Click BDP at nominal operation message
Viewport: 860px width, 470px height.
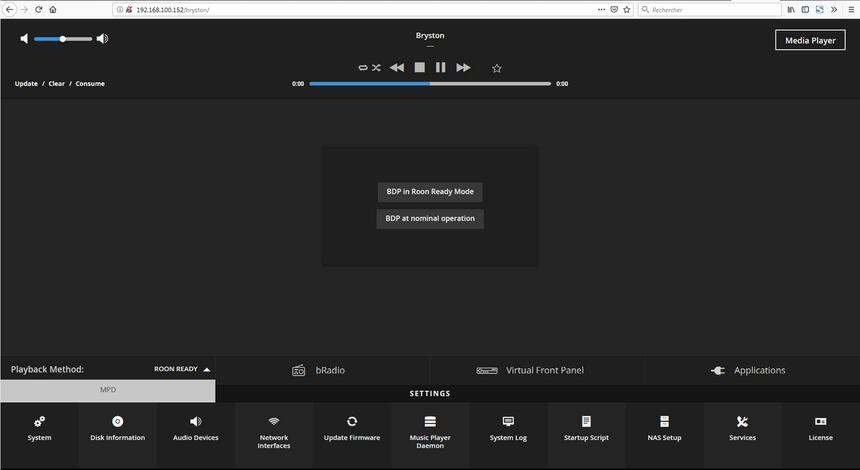[430, 218]
